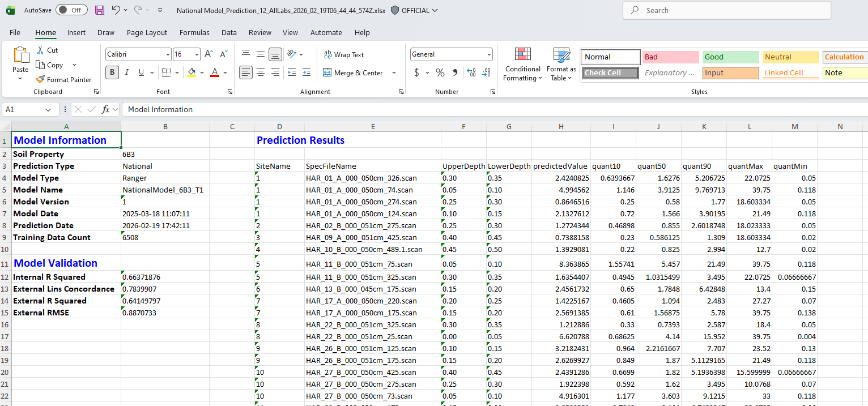Click the yellow Fill Color button
The width and height of the screenshot is (868, 406).
(192, 72)
